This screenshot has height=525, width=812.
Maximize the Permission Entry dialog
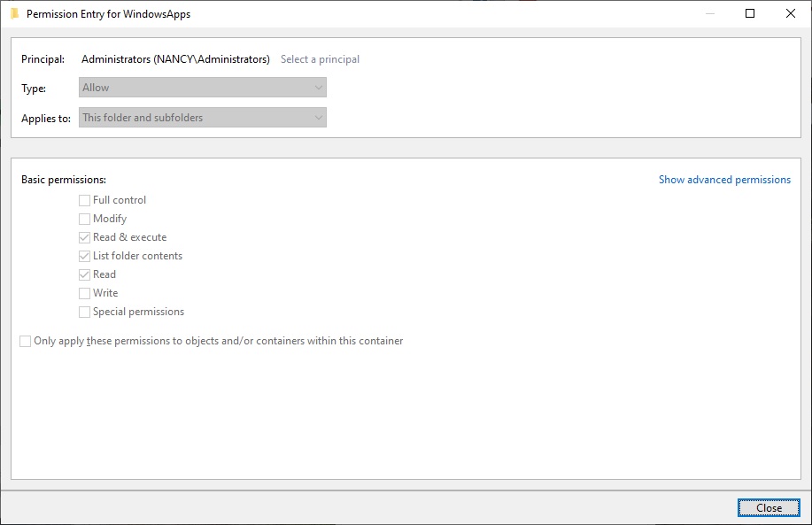click(749, 13)
